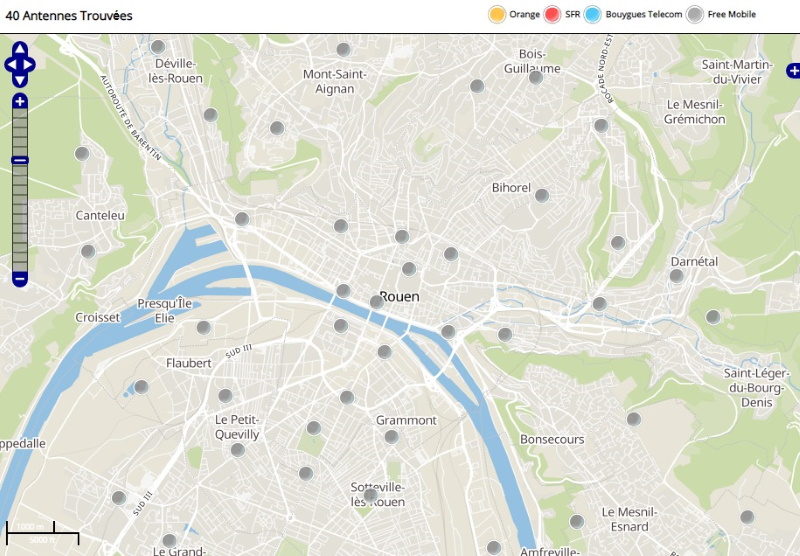The image size is (800, 556).
Task: Zoom out with the minus button
Action: (20, 278)
